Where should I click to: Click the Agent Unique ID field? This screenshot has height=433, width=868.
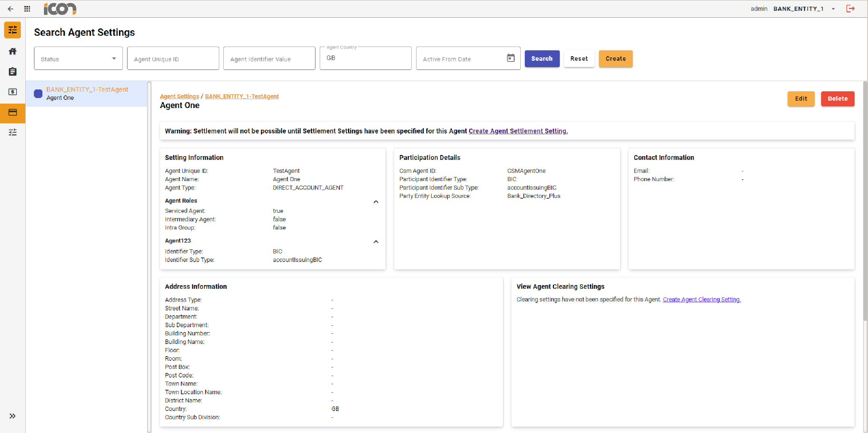click(173, 59)
